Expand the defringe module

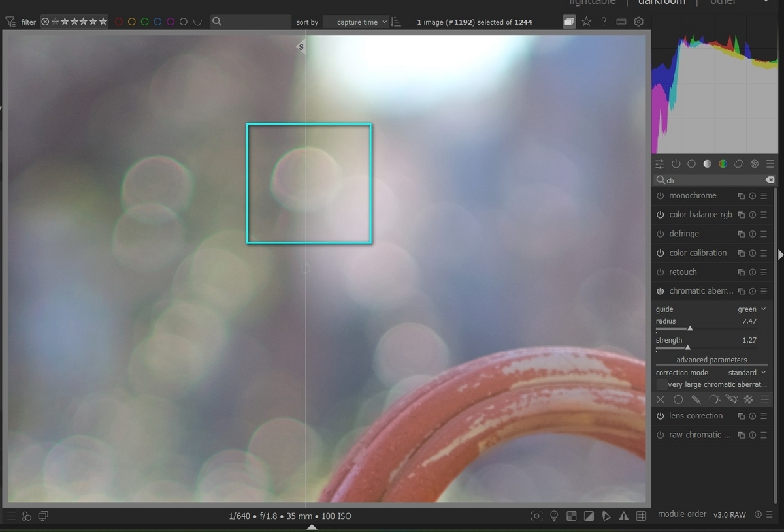[x=684, y=234]
